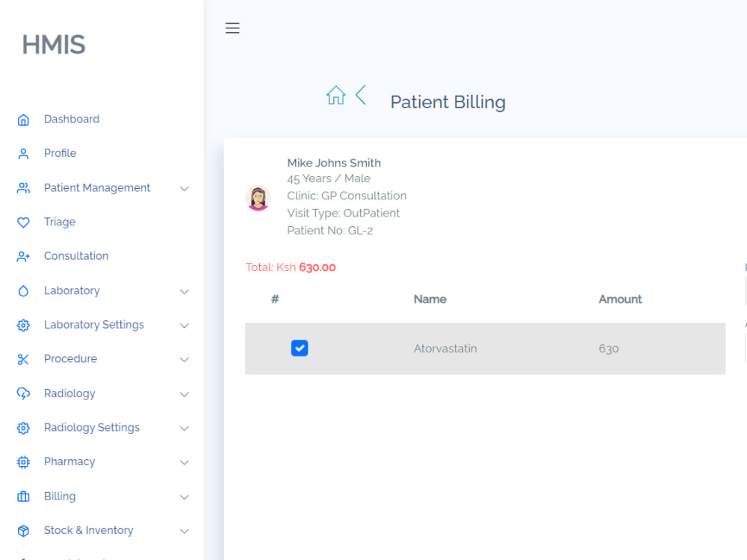This screenshot has width=747, height=560.
Task: Open the Dashboard menu item
Action: tap(72, 119)
